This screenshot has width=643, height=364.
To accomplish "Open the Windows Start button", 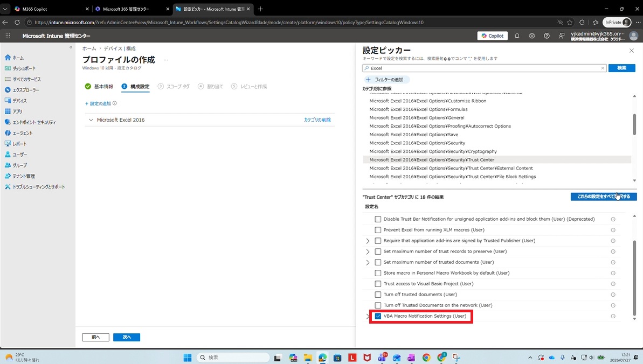I will [x=188, y=358].
